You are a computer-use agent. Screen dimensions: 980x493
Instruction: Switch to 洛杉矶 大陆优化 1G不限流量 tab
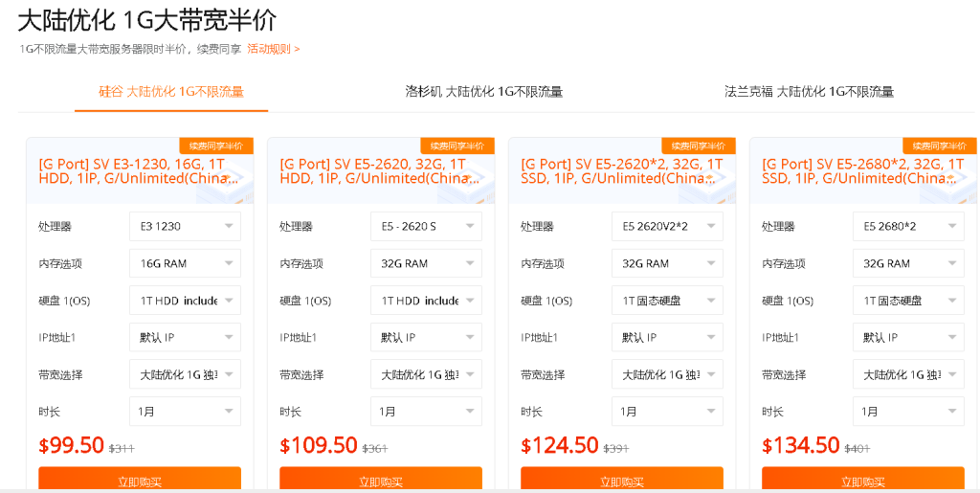[483, 92]
